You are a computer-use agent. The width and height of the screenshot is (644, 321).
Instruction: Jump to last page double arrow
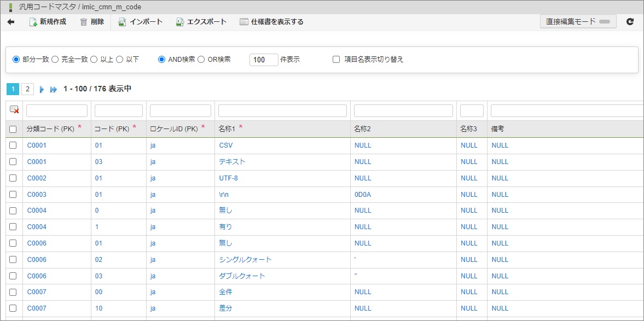pyautogui.click(x=53, y=89)
